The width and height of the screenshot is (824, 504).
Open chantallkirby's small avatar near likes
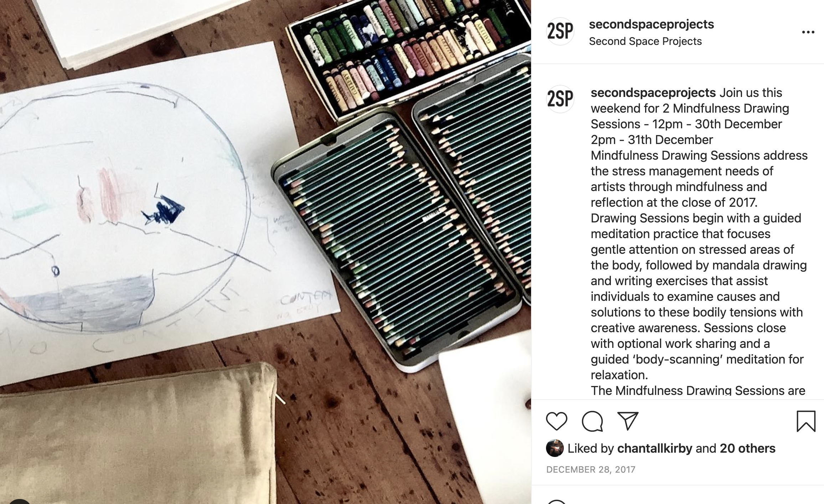click(555, 448)
